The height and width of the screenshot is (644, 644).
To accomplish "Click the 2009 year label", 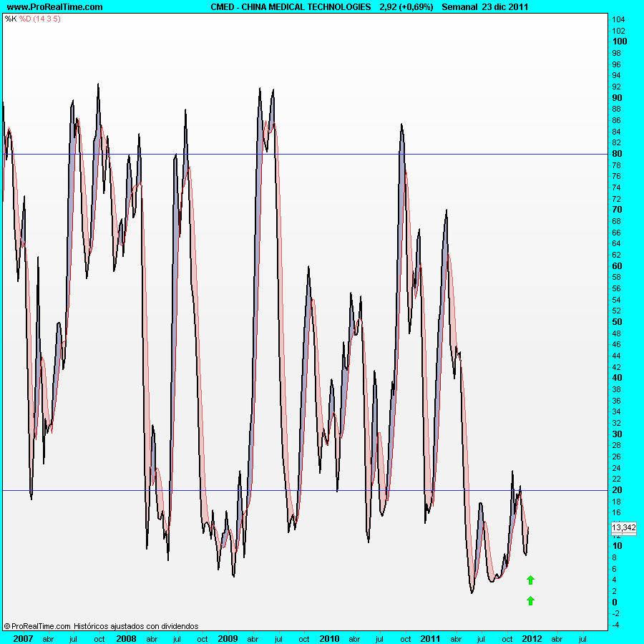I will tap(228, 639).
